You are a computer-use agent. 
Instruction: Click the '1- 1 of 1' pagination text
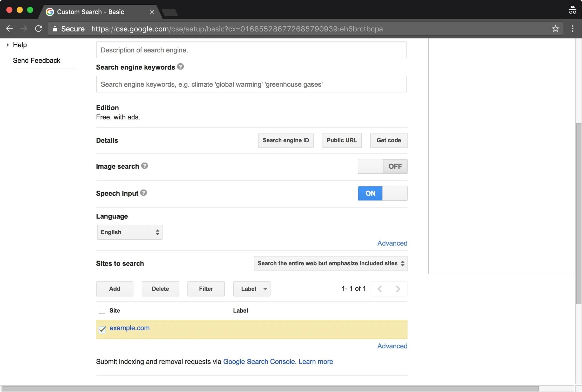pyautogui.click(x=354, y=288)
